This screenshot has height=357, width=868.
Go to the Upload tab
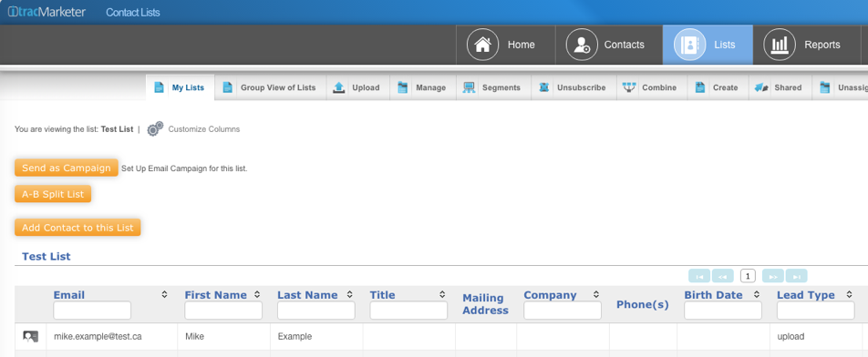pos(357,87)
